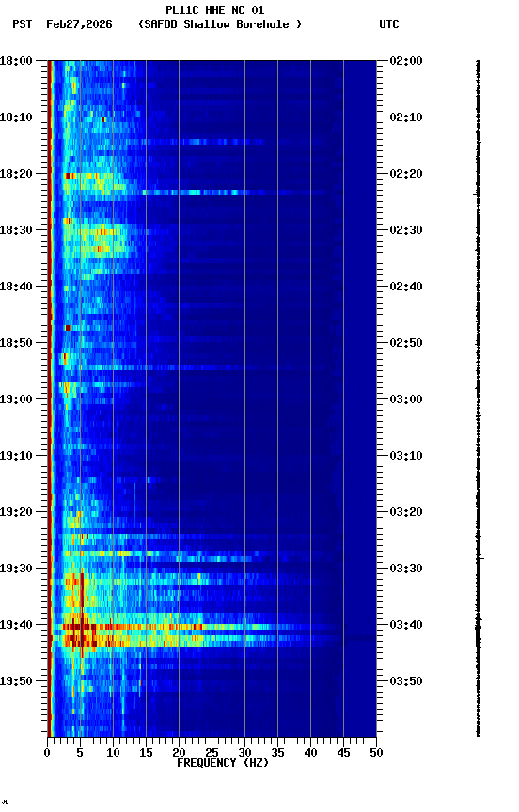Viewport: 519px width, 812px height.
Task: Click the '19:50' PST time label
Action: point(16,681)
